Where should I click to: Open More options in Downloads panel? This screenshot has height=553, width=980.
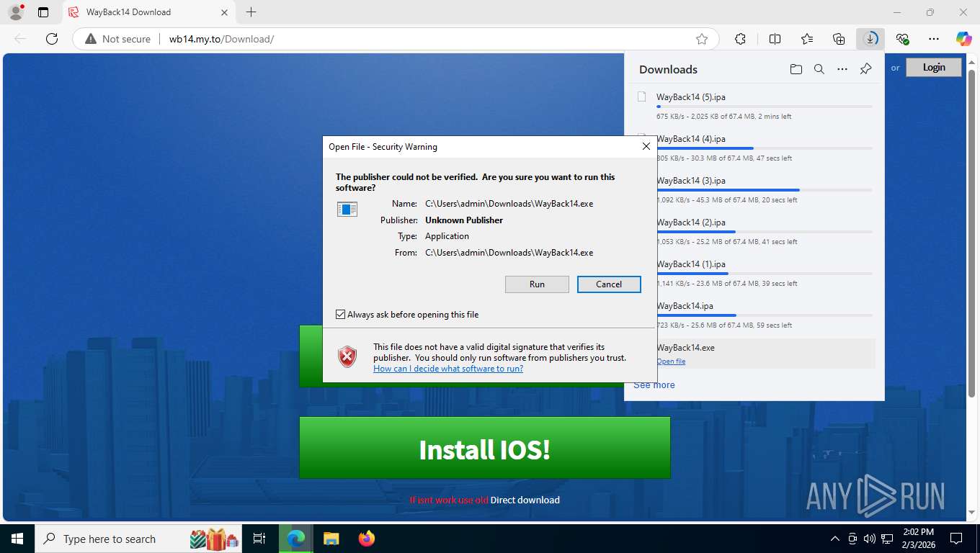pos(842,69)
